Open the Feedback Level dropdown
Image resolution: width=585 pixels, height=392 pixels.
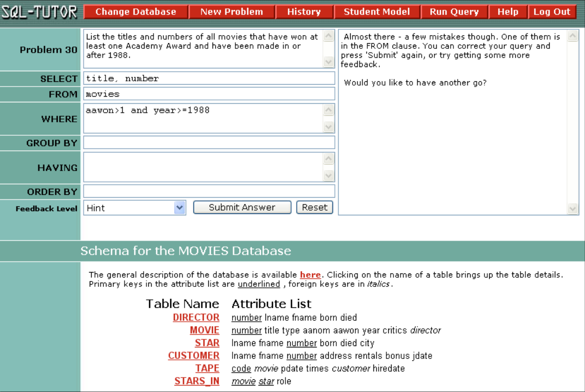[135, 208]
